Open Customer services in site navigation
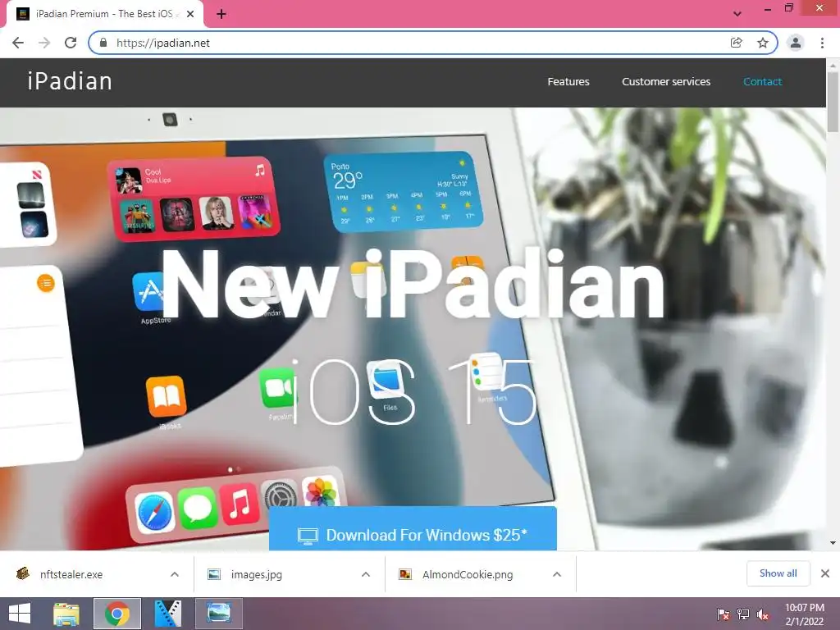This screenshot has width=840, height=630. [x=666, y=81]
